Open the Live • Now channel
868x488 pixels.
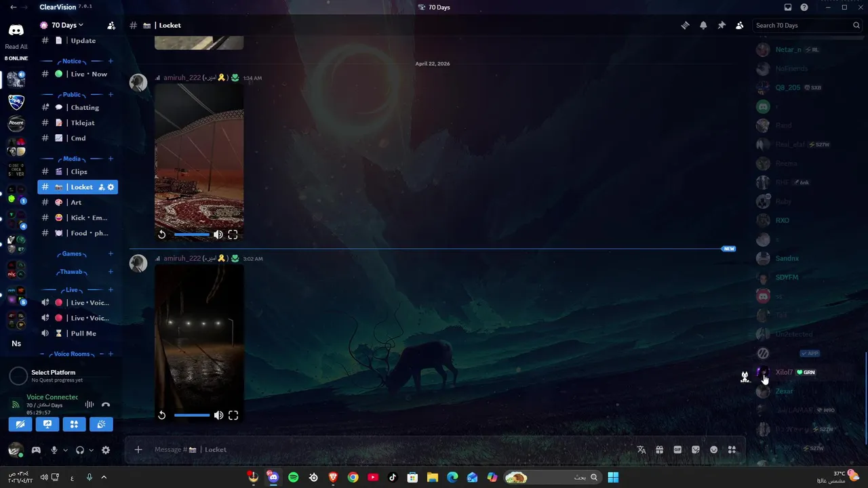click(x=78, y=74)
